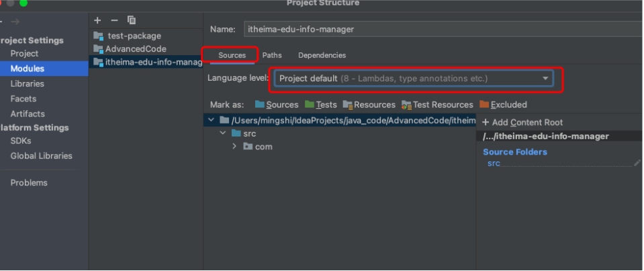Expand the com package folder
This screenshot has width=644, height=271.
(x=234, y=147)
